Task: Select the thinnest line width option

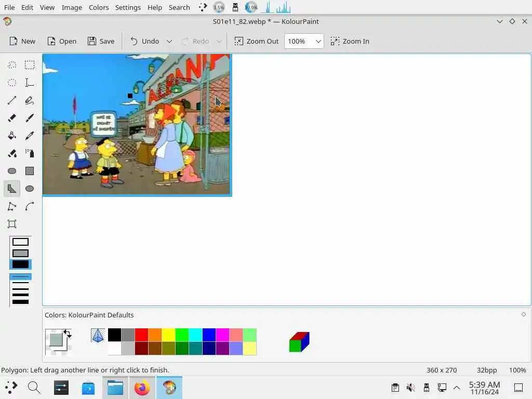Action: [x=20, y=277]
